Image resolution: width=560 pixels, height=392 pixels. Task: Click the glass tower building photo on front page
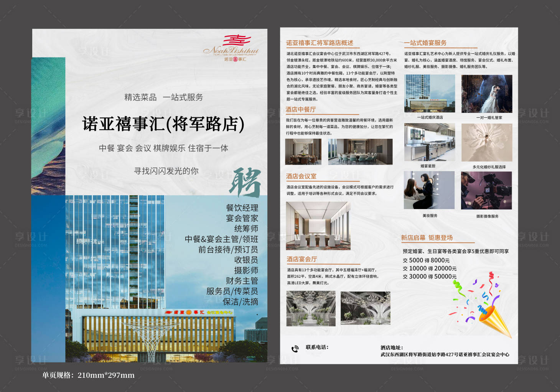point(166,279)
